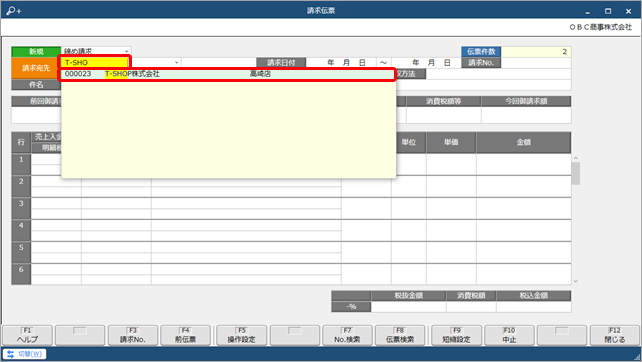Close the form with the F12 閉じる button
This screenshot has height=362, width=642.
pos(615,335)
